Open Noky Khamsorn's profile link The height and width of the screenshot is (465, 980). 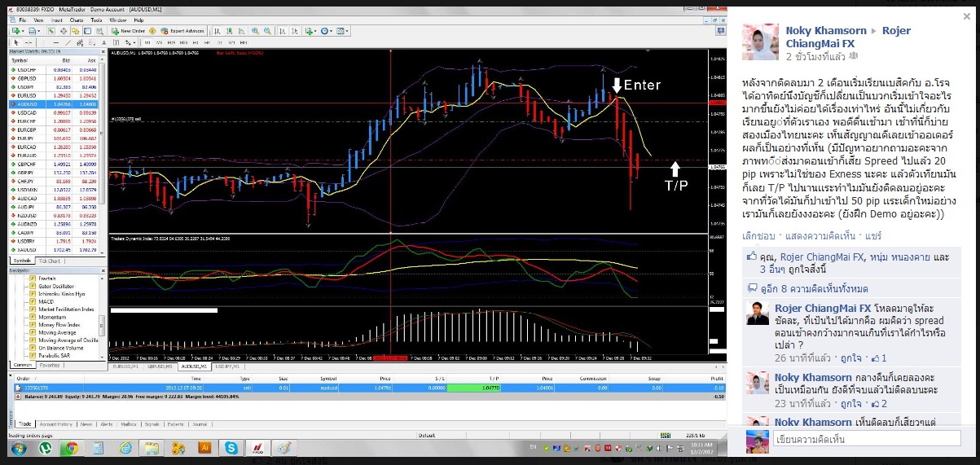click(x=826, y=30)
